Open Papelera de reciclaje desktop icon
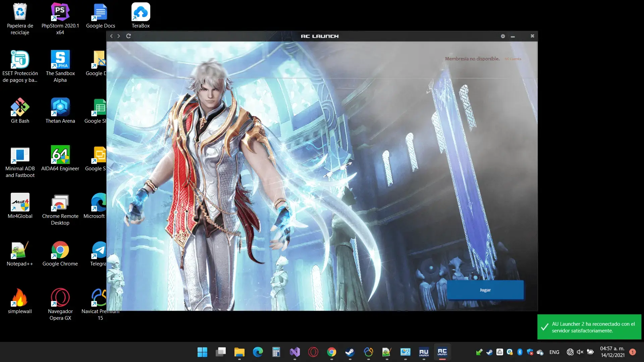Viewport: 644px width, 362px height. tap(20, 19)
